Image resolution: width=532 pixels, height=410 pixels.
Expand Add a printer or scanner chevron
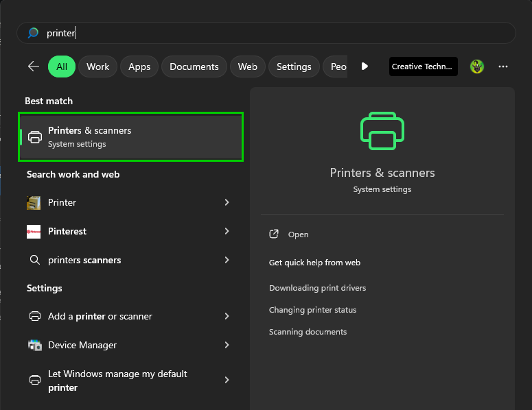coord(227,316)
